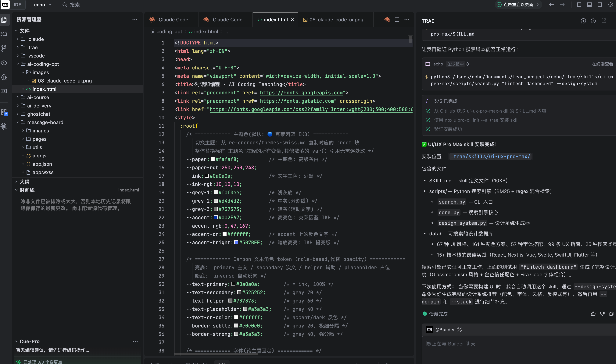Click ai-coding-ppt in the breadcrumb
This screenshot has height=364, width=616.
(166, 32)
